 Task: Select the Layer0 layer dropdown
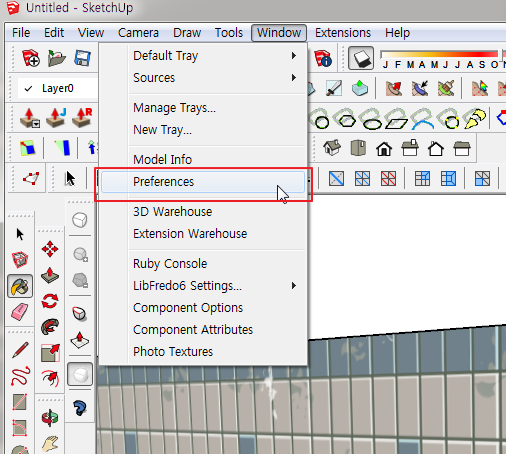[58, 88]
